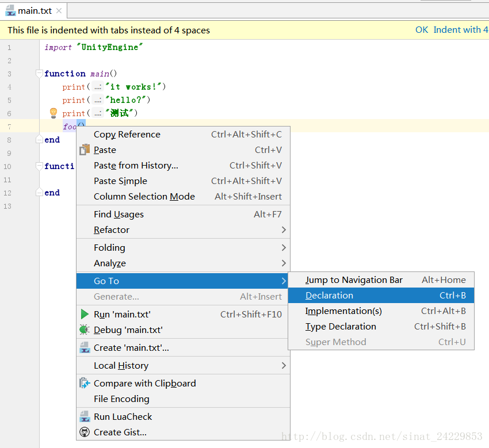Collapse the main function fold marker
Image resolution: width=489 pixels, height=448 pixels.
(x=39, y=74)
